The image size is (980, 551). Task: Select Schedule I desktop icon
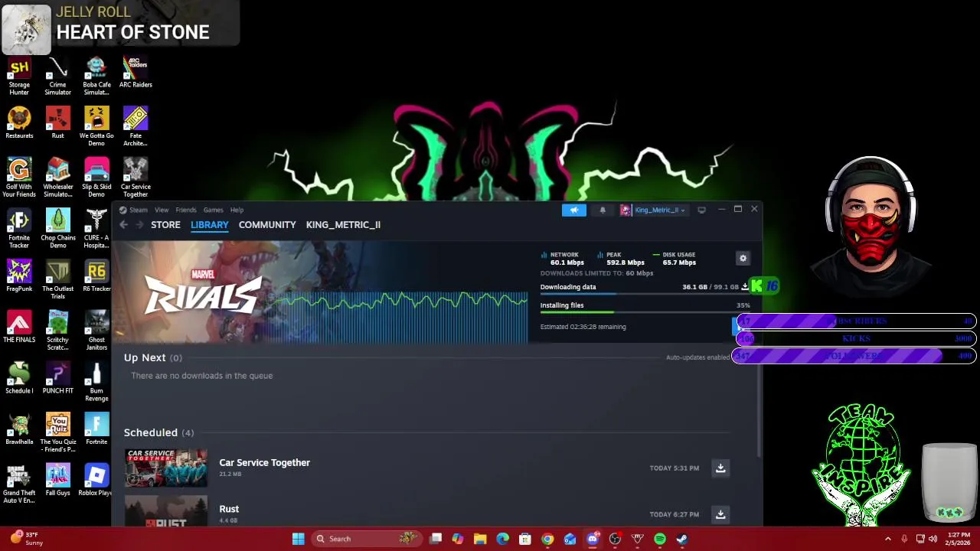point(19,378)
